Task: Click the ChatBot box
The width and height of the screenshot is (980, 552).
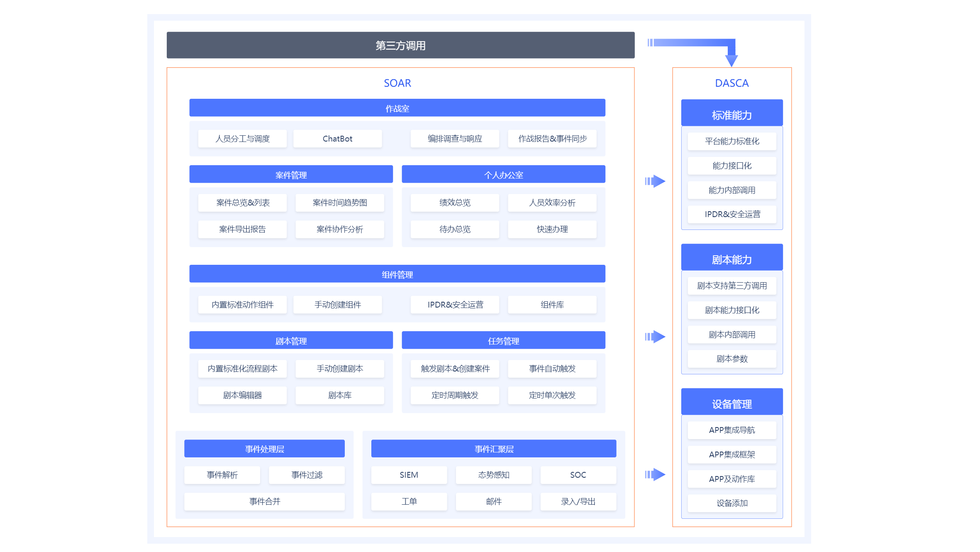Action: 337,139
